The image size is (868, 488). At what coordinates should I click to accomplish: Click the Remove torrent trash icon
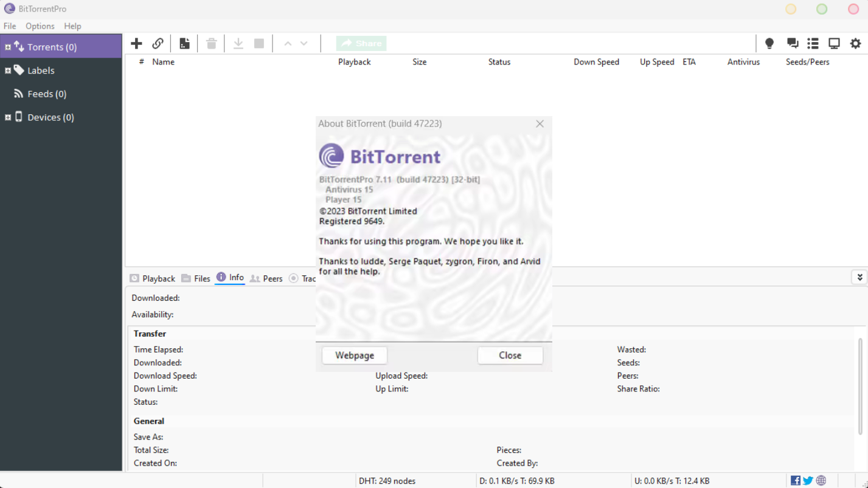pyautogui.click(x=211, y=43)
